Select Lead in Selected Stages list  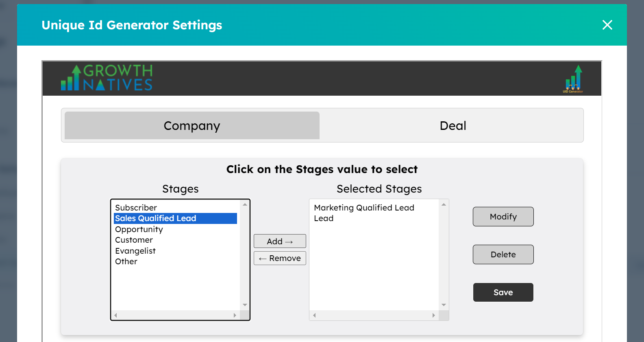(324, 219)
